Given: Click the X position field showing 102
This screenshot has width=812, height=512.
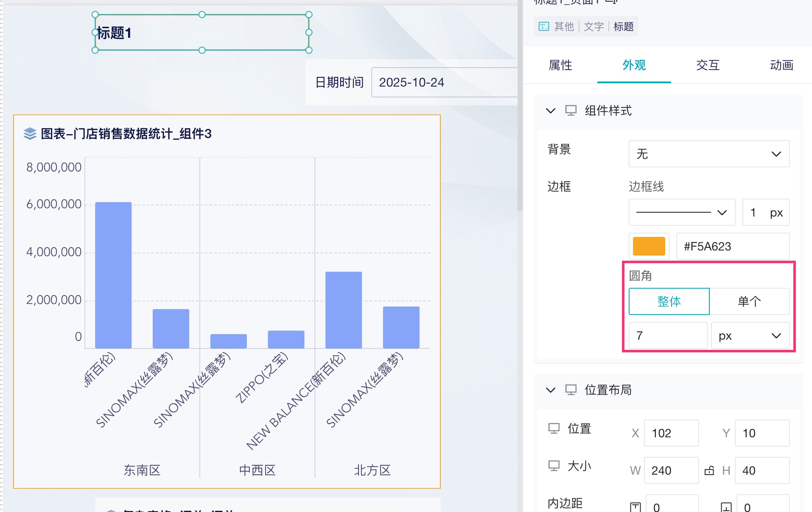Looking at the screenshot, I should point(671,433).
